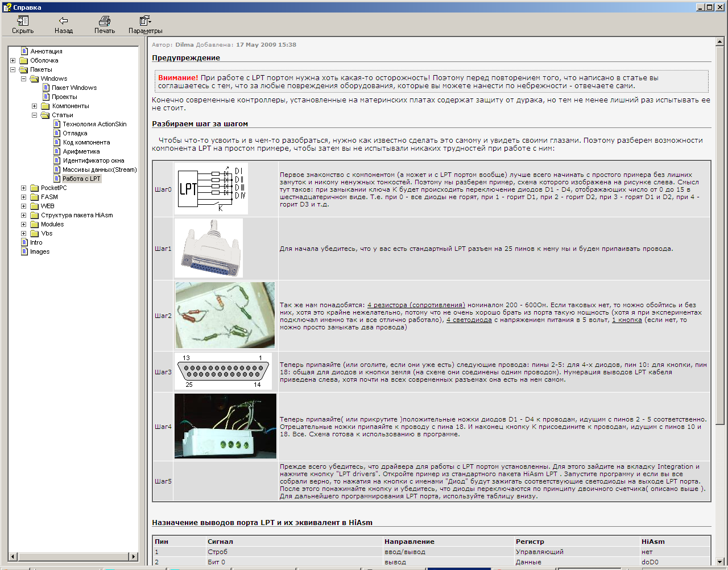Viewport: 728px width, 570px height.
Task: Click the LPT circuit diagram image
Action: tap(211, 189)
